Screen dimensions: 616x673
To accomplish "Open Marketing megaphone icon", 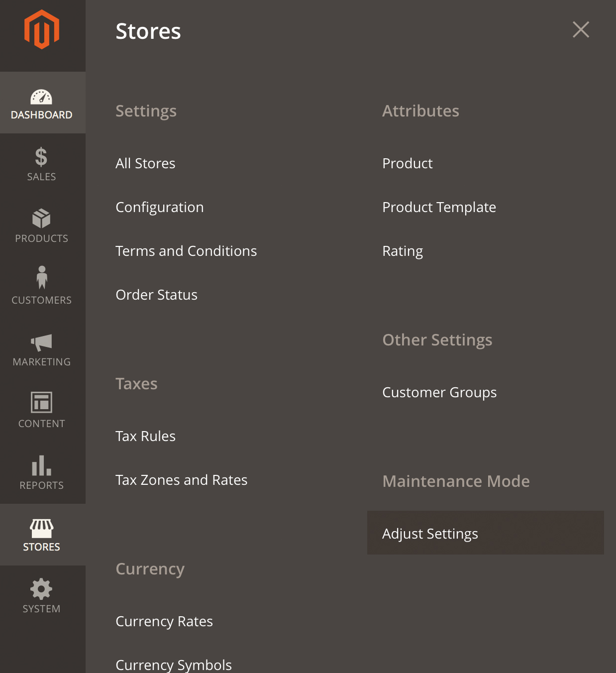I will (x=41, y=342).
